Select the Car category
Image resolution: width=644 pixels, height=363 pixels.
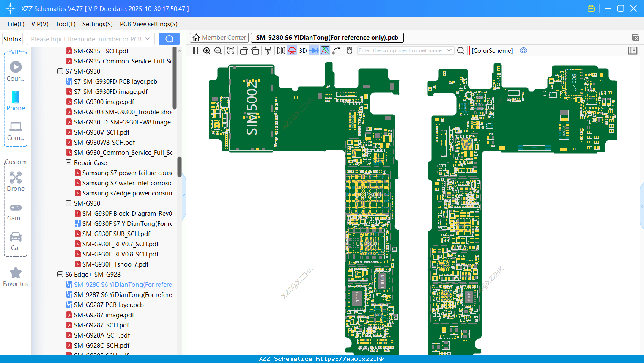coord(16,241)
